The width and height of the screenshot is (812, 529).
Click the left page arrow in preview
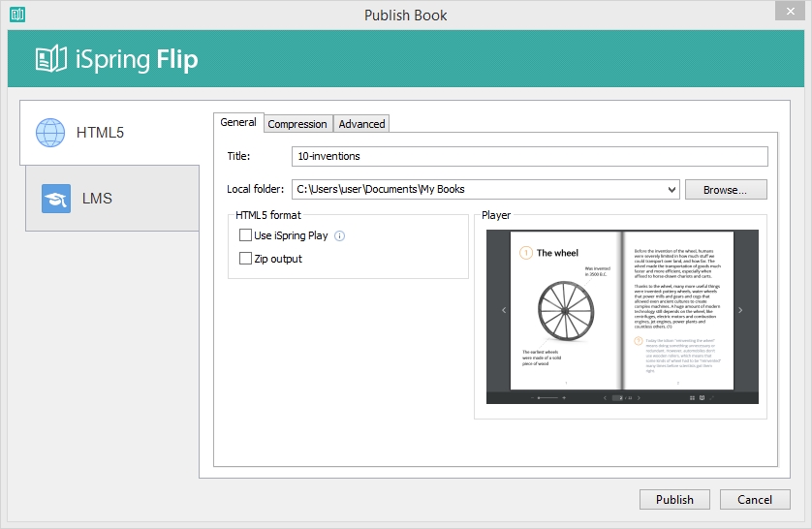[504, 310]
